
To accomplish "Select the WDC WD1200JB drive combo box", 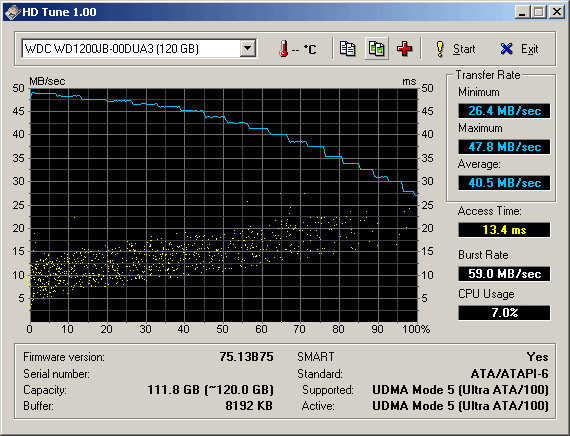I will 139,48.
